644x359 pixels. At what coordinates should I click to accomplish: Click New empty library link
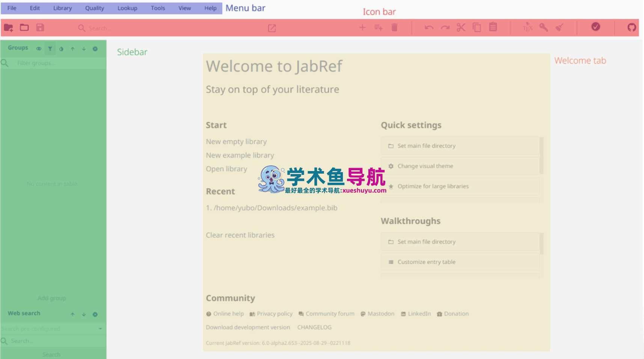click(236, 142)
